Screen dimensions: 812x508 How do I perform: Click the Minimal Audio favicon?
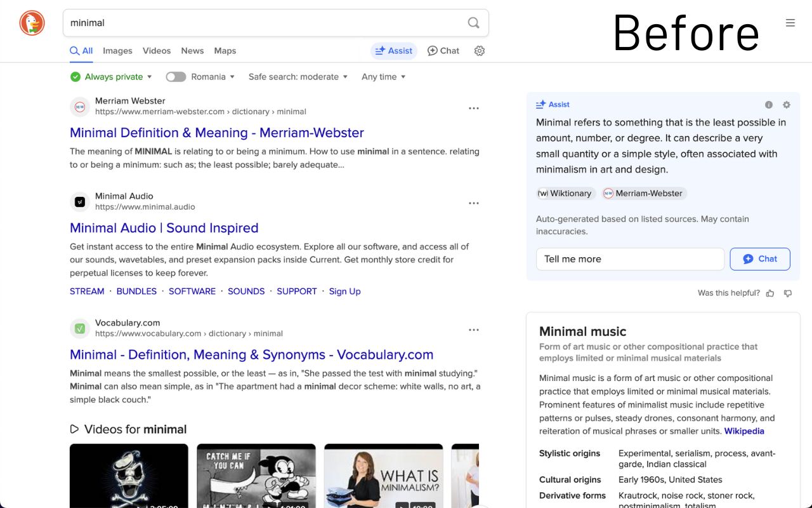coord(80,202)
